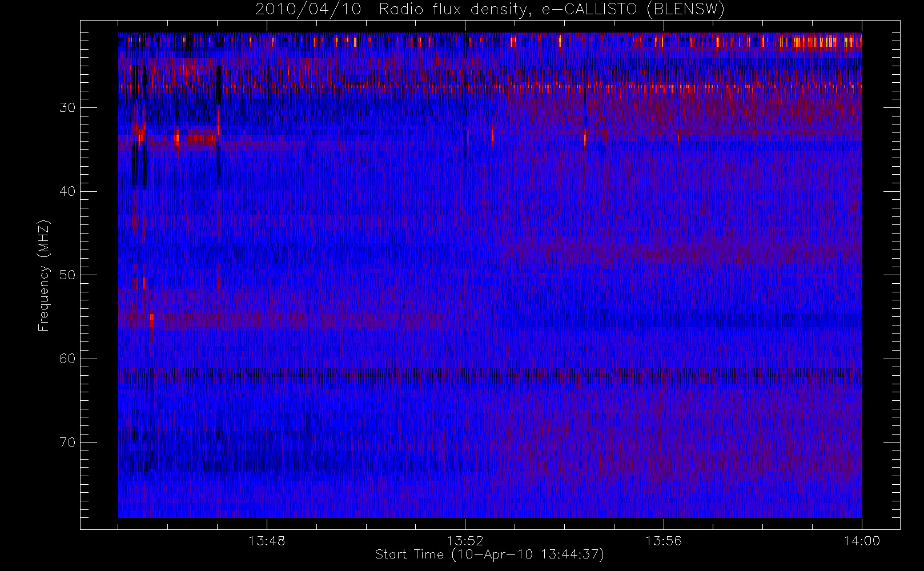Click the 13:56 time tick label
The image size is (924, 571).
click(x=664, y=541)
